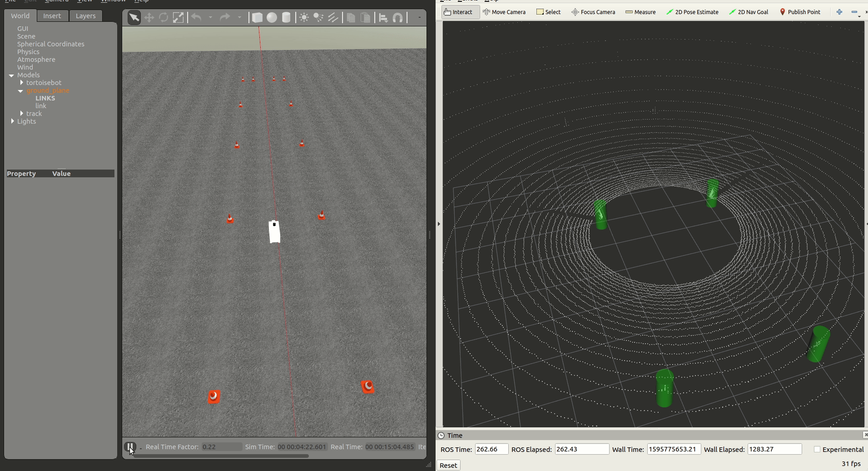Insert a cylinder shape
This screenshot has width=868, height=471.
coord(286,18)
